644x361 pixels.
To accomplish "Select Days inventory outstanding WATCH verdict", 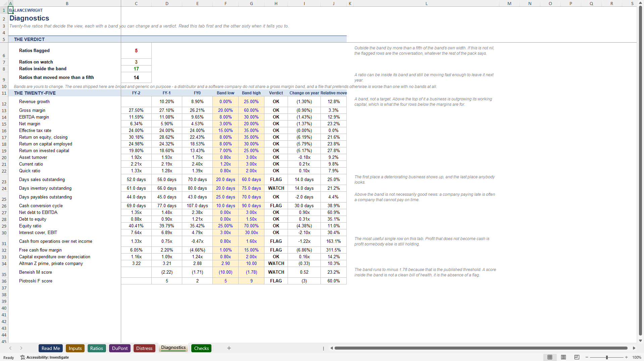I will click(x=276, y=188).
